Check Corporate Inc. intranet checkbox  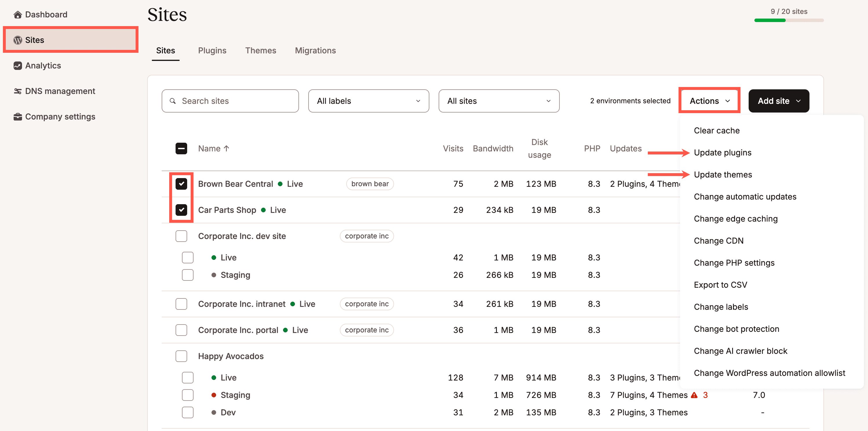coord(181,304)
